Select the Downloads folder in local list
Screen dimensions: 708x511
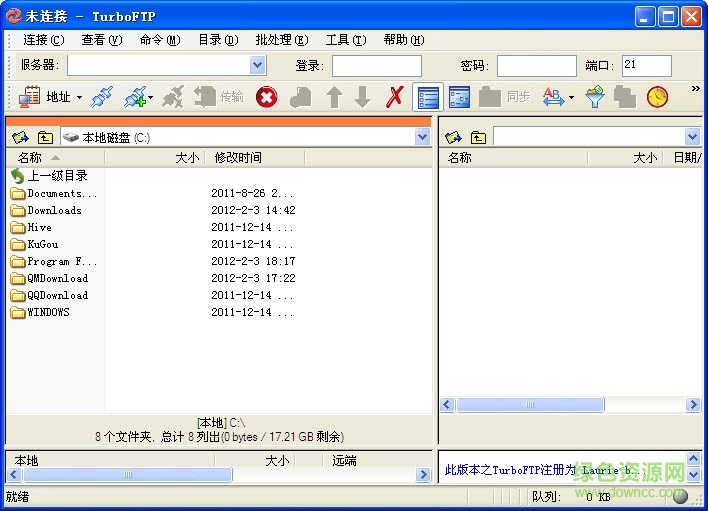point(54,210)
